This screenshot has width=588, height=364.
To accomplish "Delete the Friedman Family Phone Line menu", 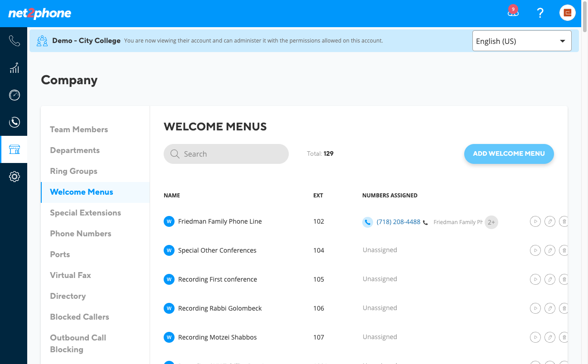I will 564,221.
